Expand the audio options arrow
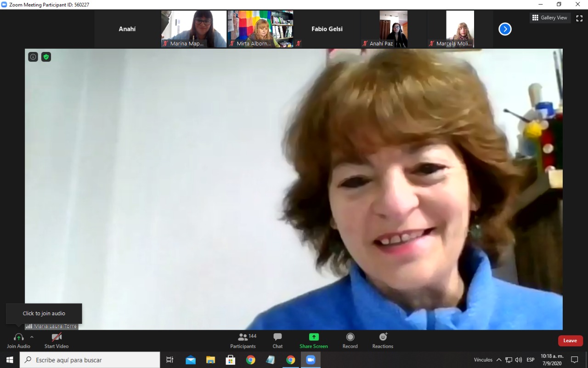This screenshot has width=588, height=368. (32, 337)
